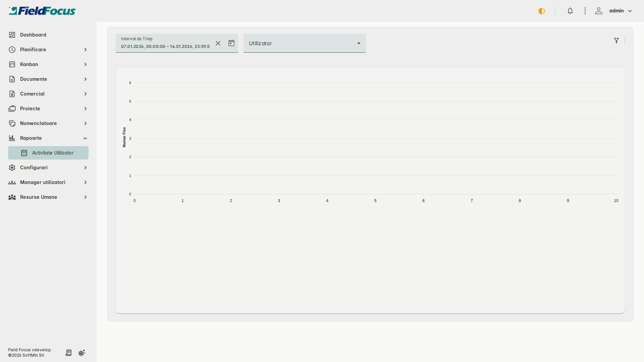Click footer settings gear icon
Screen dimensions: 644x362
pyautogui.click(x=82, y=353)
